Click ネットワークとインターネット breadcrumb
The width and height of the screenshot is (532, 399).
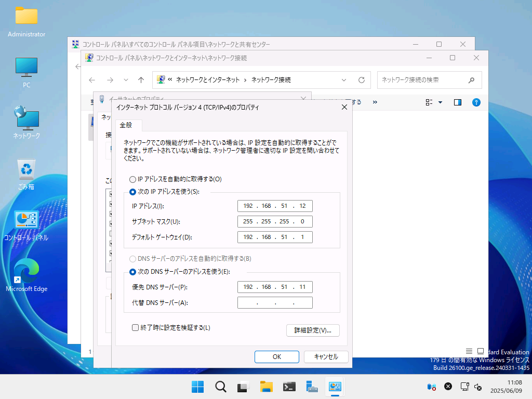[x=208, y=80]
